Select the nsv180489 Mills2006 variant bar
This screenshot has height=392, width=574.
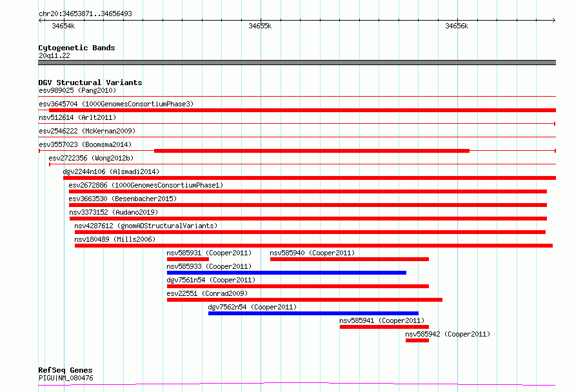(x=313, y=246)
